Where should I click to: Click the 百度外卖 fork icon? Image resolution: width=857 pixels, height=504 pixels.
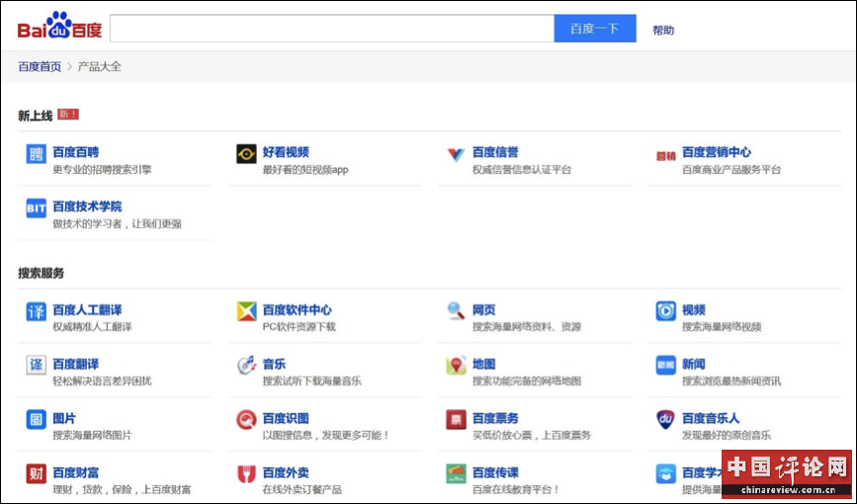tap(246, 473)
